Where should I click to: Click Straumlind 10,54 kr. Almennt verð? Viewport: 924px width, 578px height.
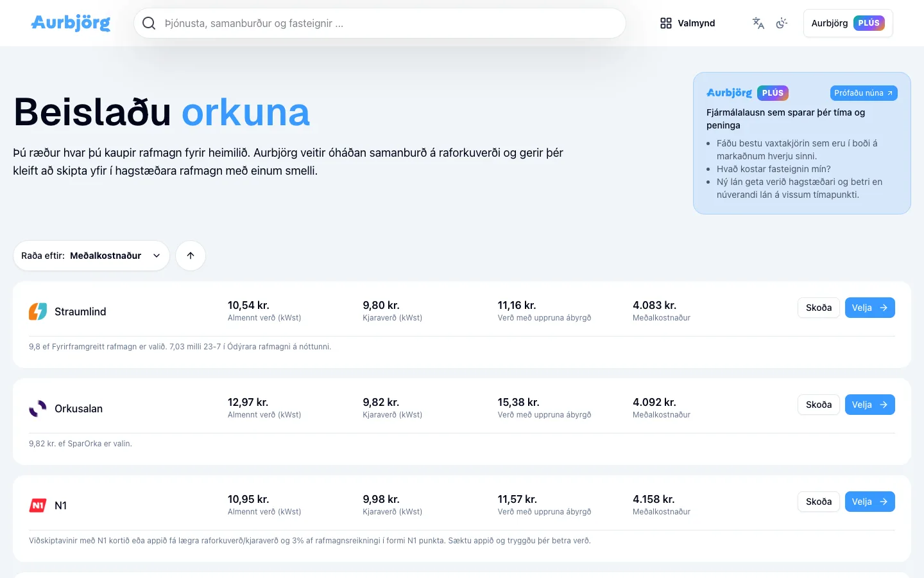264,311
